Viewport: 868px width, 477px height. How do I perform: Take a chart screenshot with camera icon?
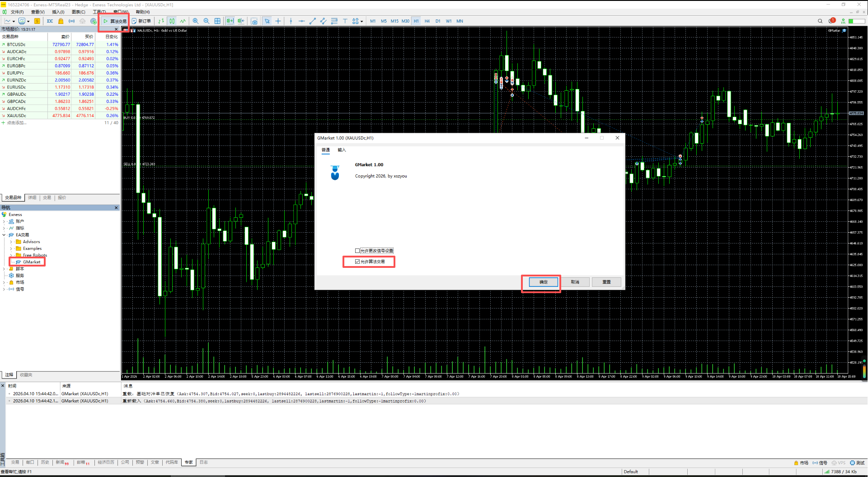click(x=254, y=21)
